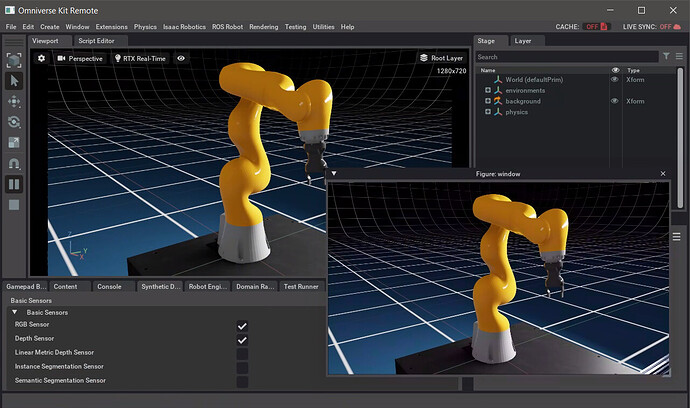Expand the background tree node

[488, 101]
